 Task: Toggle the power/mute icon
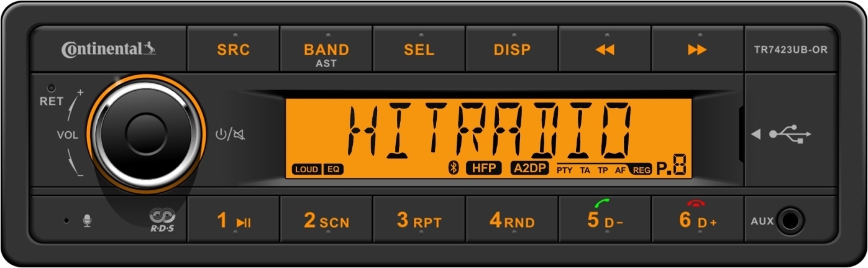tap(229, 134)
